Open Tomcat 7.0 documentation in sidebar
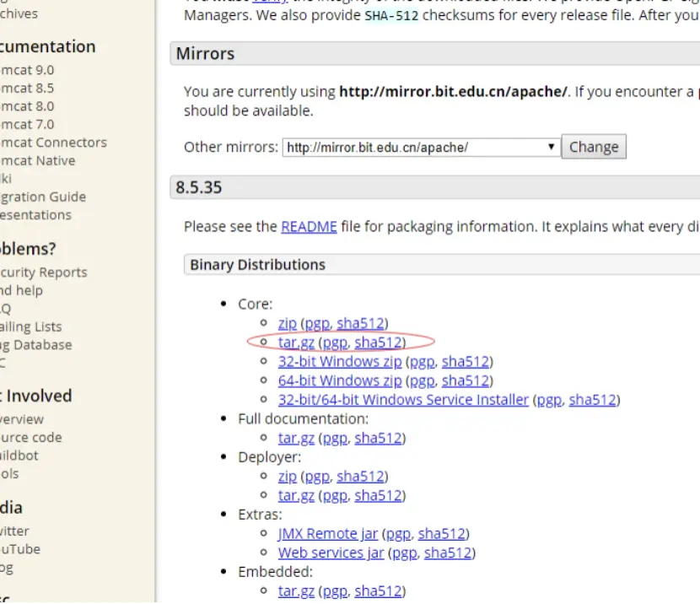The width and height of the screenshot is (700, 604). 27,125
